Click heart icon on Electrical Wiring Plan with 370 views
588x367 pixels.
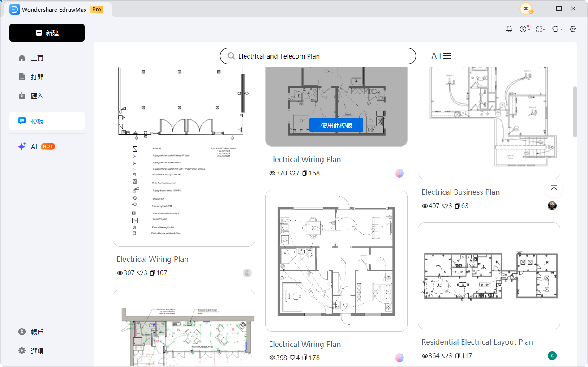292,173
